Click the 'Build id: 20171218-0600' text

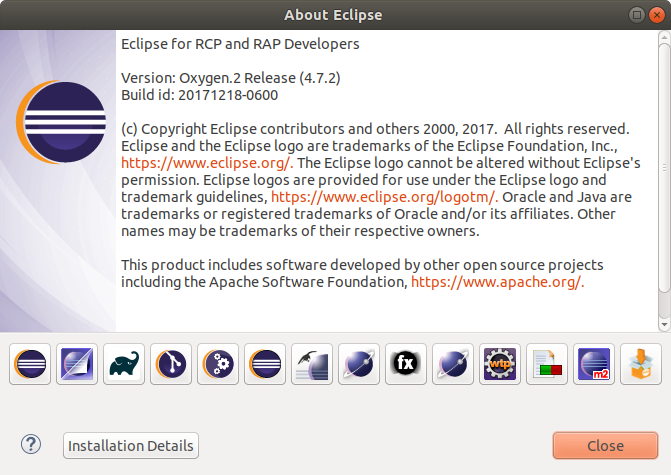click(199, 95)
